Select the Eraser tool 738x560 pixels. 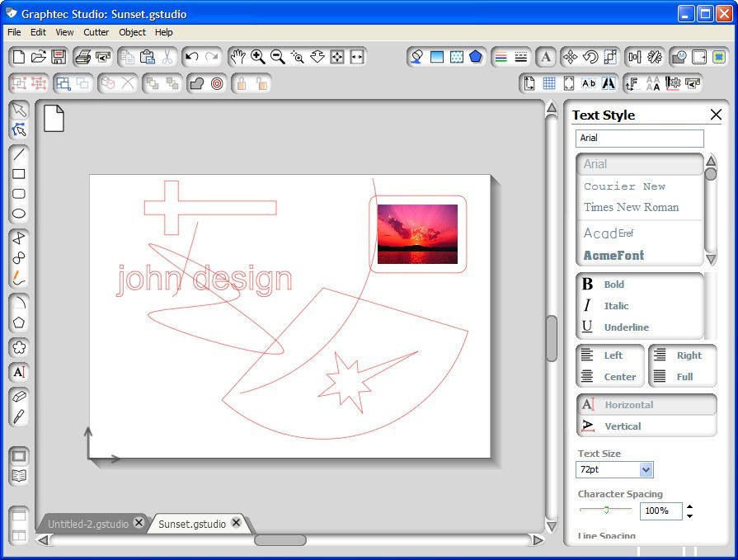click(19, 397)
